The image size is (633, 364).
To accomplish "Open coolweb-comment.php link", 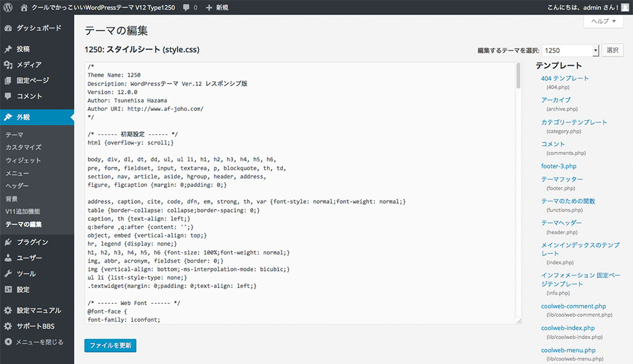I will [x=573, y=306].
